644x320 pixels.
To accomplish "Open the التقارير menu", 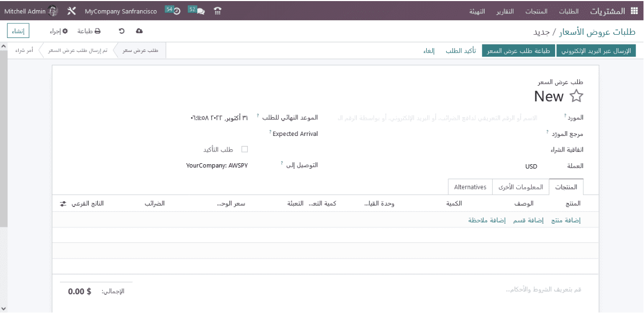I will click(x=505, y=11).
